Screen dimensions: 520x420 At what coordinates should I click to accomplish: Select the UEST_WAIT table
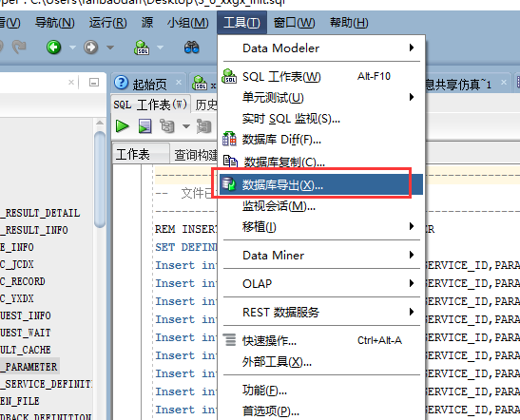26,333
